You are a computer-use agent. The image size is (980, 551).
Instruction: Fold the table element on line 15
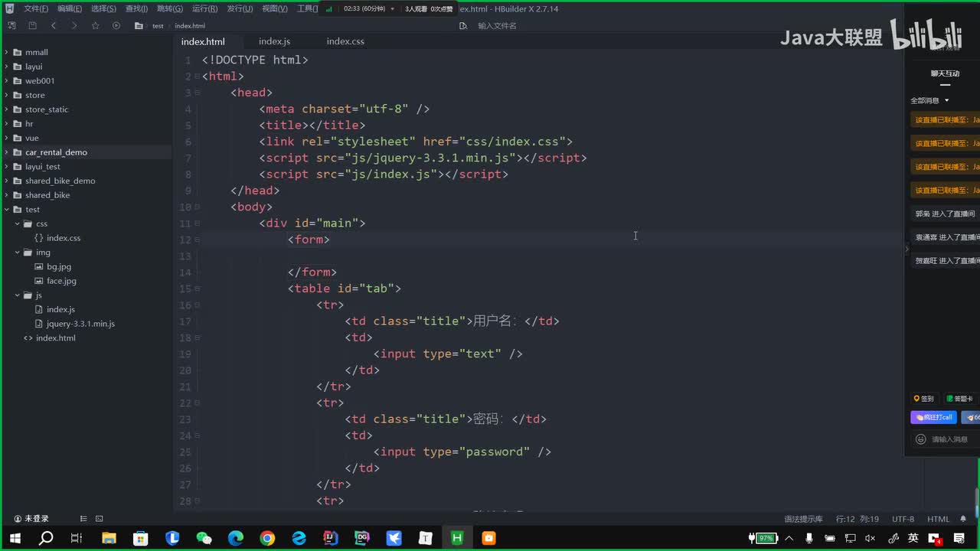click(198, 289)
